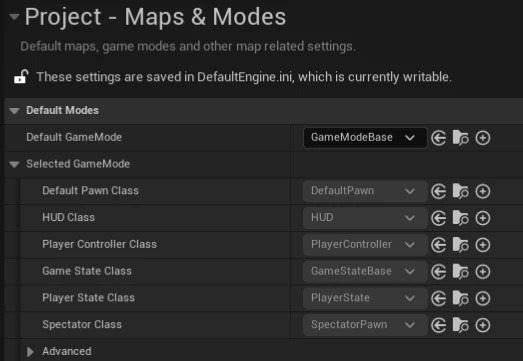This screenshot has width=523, height=361.
Task: Collapse the Selected GameMode group
Action: coord(14,164)
